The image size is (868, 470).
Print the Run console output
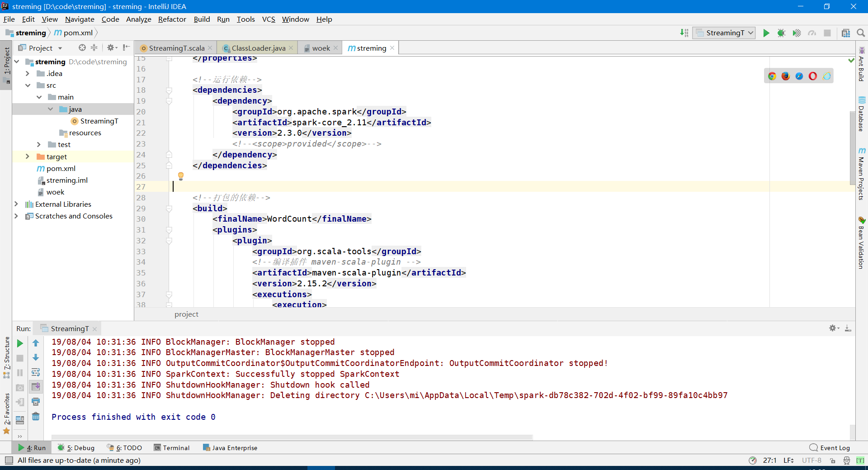(36, 402)
